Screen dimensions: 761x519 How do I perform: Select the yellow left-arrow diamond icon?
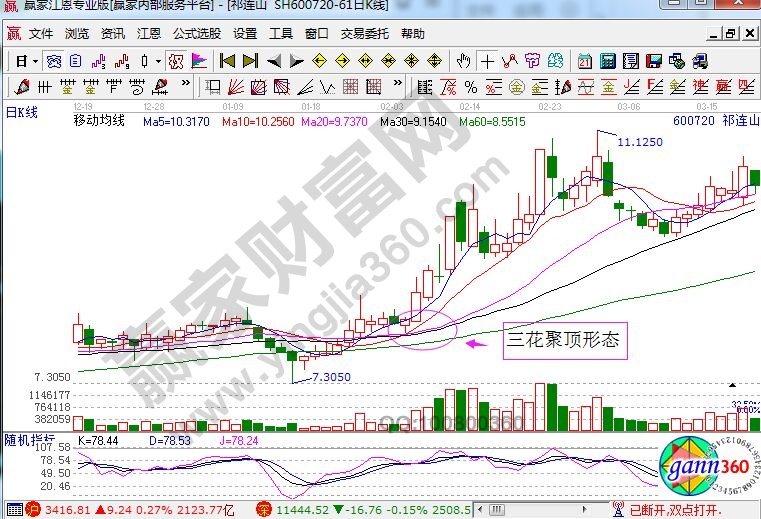point(318,61)
